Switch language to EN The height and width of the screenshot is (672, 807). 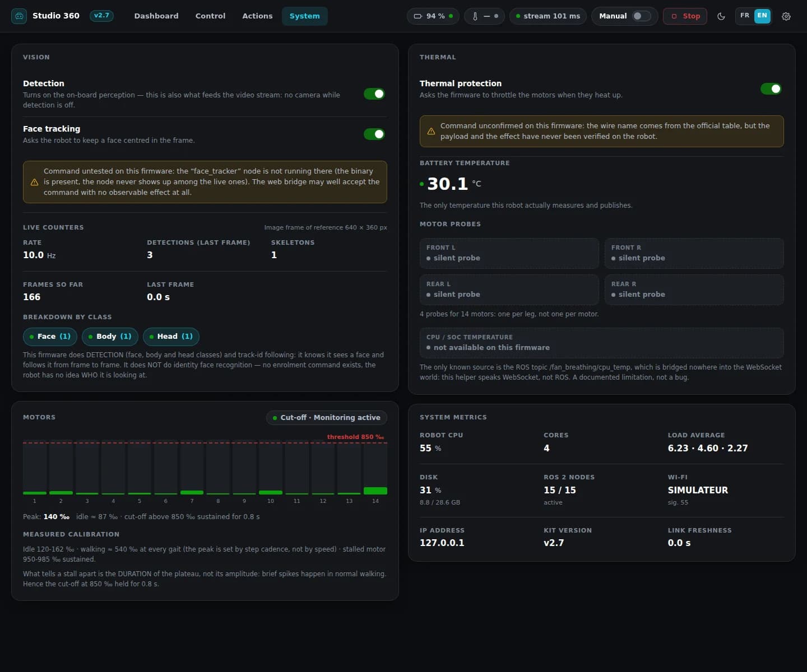tap(762, 16)
